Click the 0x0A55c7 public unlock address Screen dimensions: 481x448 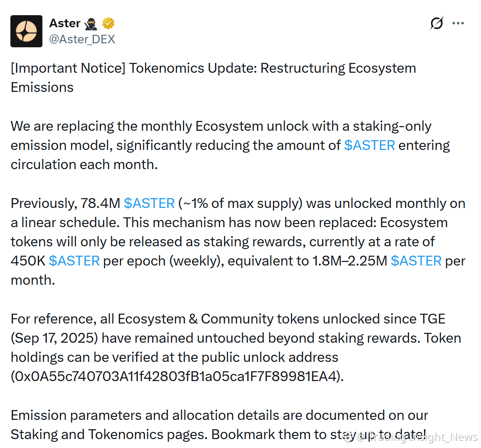pos(177,376)
